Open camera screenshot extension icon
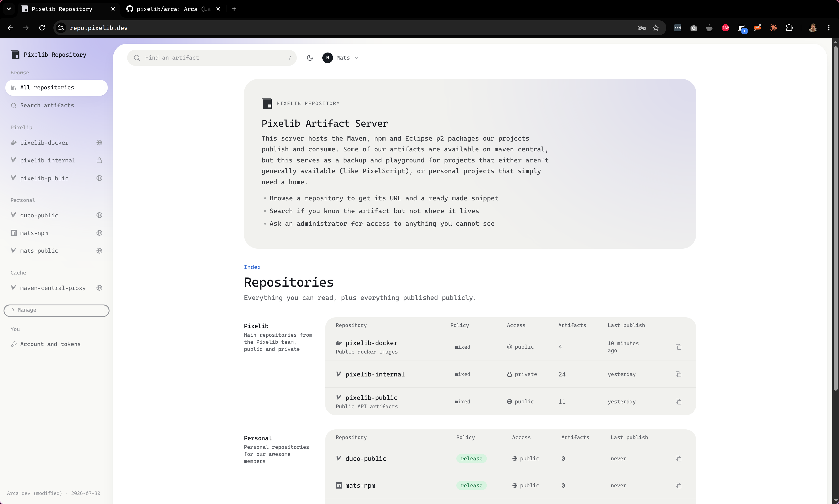The image size is (839, 504). coord(693,28)
